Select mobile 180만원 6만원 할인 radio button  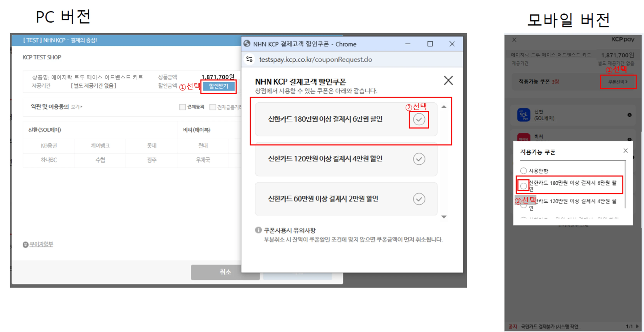coord(523,186)
